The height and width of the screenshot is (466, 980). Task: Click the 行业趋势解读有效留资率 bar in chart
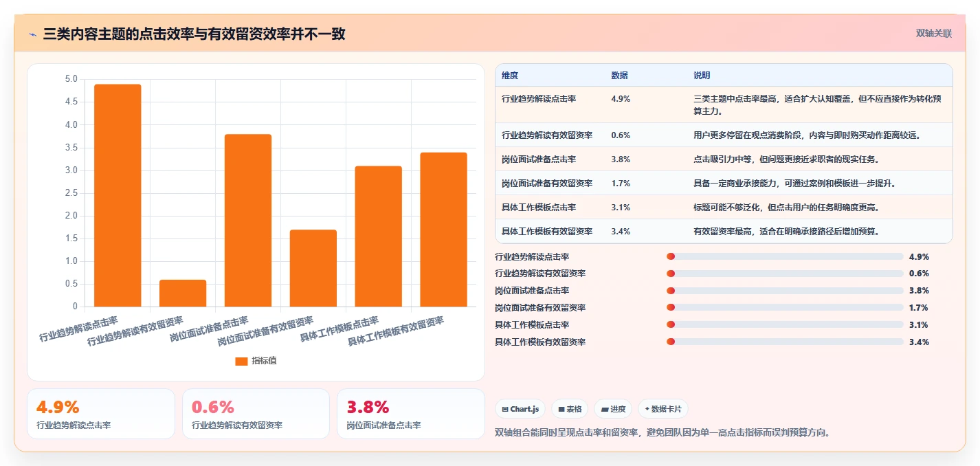(183, 293)
